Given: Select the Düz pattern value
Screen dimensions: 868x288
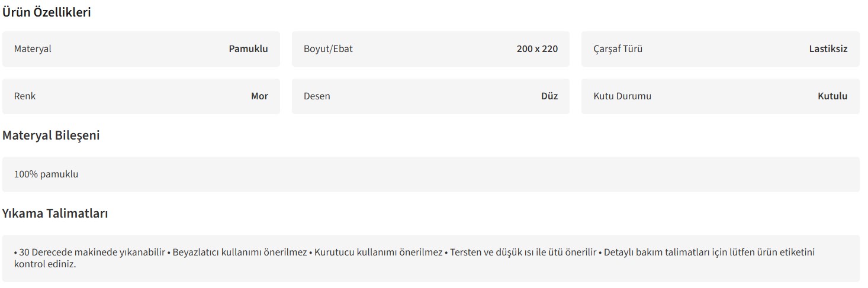Looking at the screenshot, I should coord(549,96).
